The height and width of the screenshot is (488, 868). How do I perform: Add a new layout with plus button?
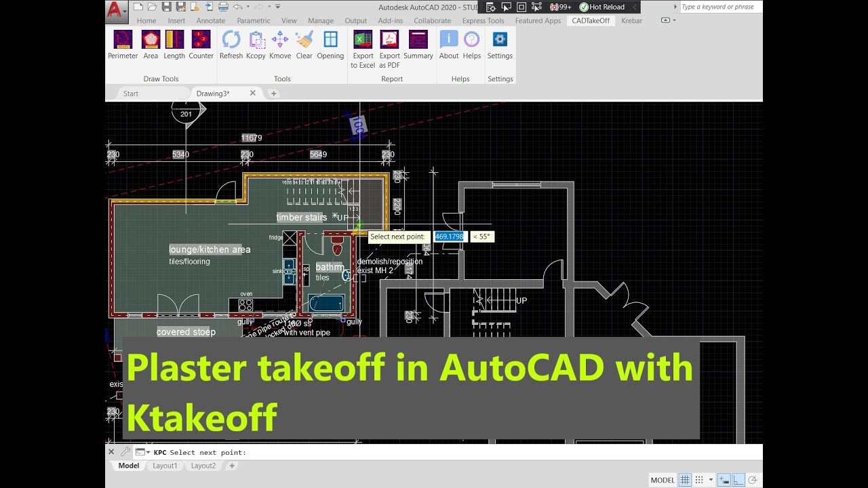tap(231, 466)
